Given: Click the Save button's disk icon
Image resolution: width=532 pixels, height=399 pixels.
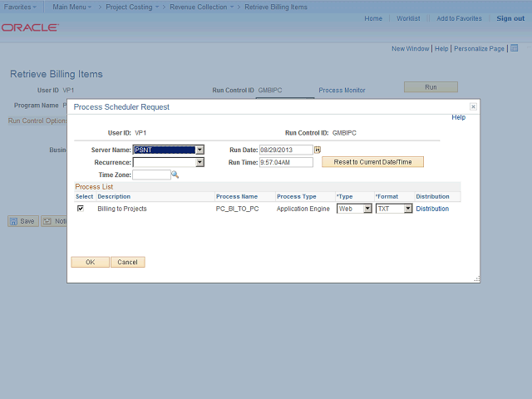Looking at the screenshot, I should coord(13,221).
